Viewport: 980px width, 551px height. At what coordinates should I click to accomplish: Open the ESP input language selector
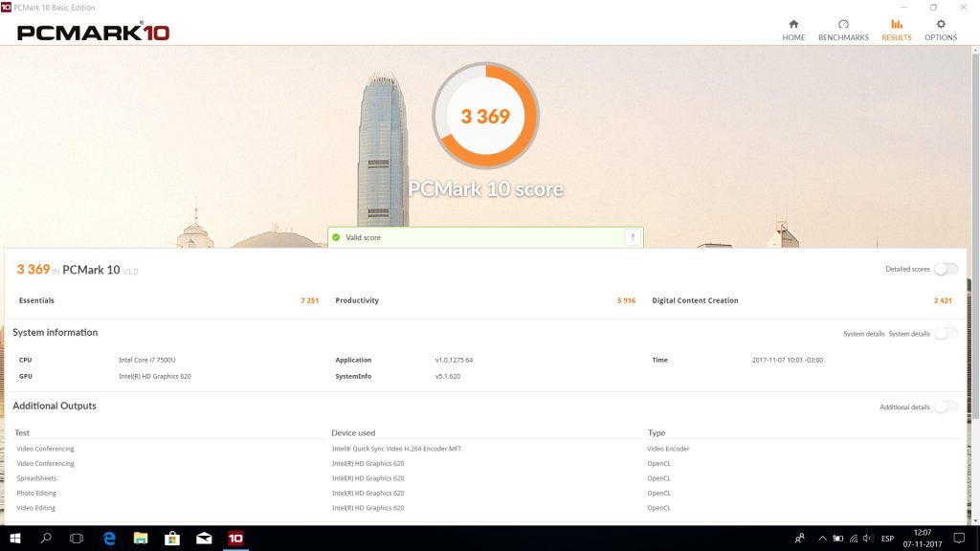(887, 539)
